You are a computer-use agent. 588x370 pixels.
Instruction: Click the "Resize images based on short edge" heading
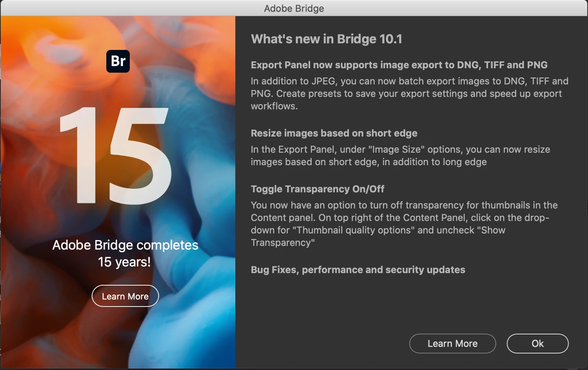pos(334,133)
